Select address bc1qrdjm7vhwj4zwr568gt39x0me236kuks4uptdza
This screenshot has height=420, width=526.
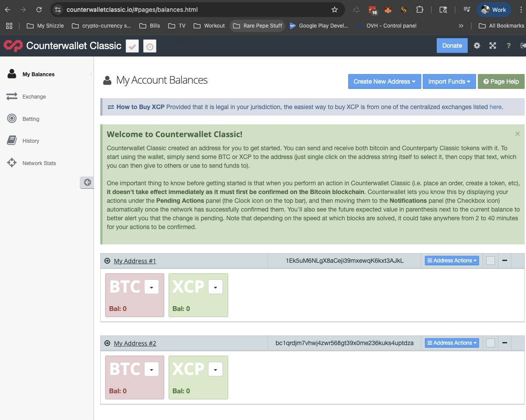click(x=345, y=343)
